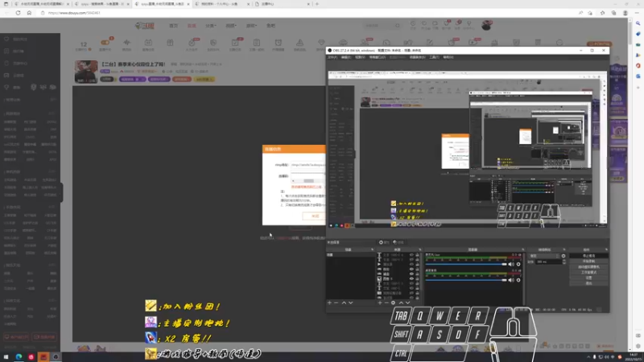Remove selected source with minus icon in OBS
Viewport: 644px width, 362px height.
386,303
